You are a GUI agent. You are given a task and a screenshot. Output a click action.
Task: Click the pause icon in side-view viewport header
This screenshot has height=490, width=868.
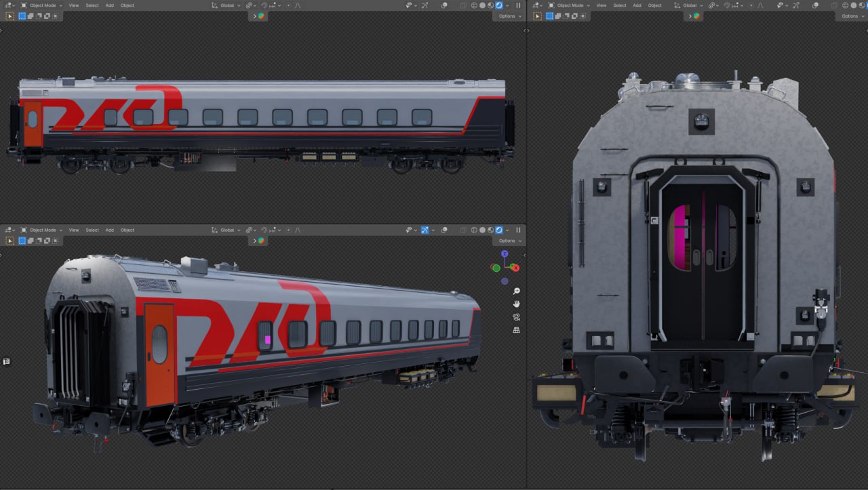[x=518, y=5]
